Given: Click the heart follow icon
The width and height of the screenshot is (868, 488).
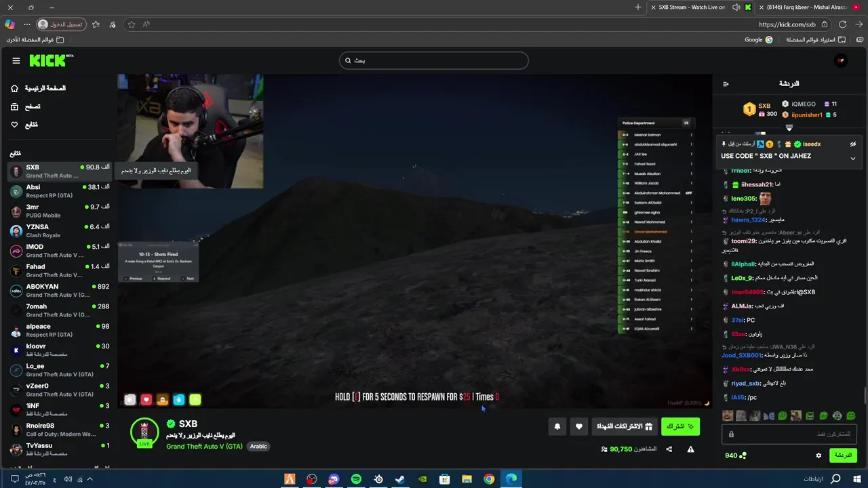Looking at the screenshot, I should coord(579,426).
